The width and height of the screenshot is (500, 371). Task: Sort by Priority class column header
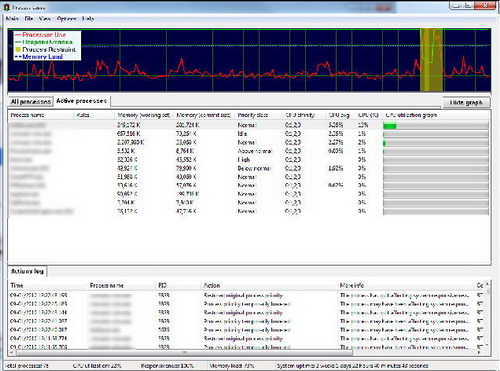click(x=252, y=115)
